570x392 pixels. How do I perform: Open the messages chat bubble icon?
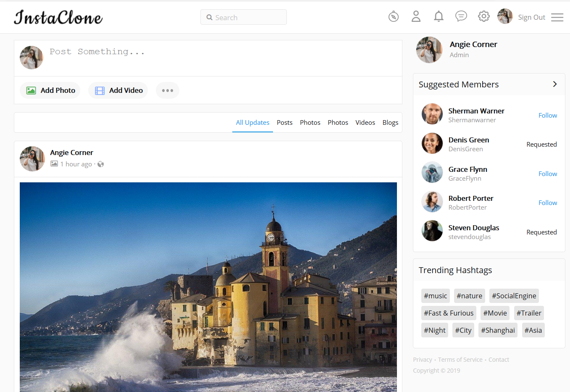pyautogui.click(x=461, y=16)
